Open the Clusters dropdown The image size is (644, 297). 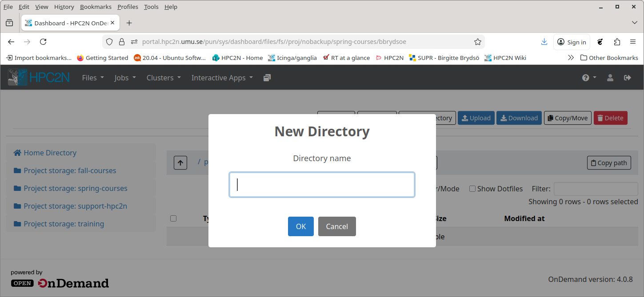[x=163, y=77]
